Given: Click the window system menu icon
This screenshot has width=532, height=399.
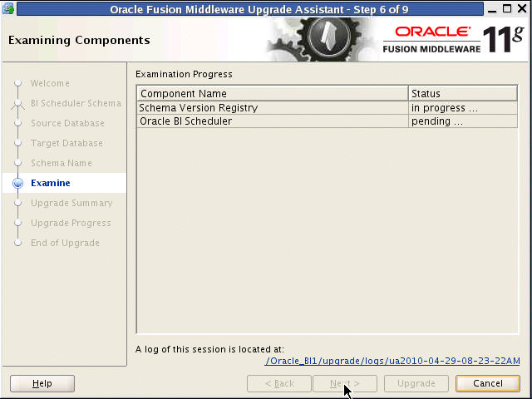Looking at the screenshot, I should (7, 8).
